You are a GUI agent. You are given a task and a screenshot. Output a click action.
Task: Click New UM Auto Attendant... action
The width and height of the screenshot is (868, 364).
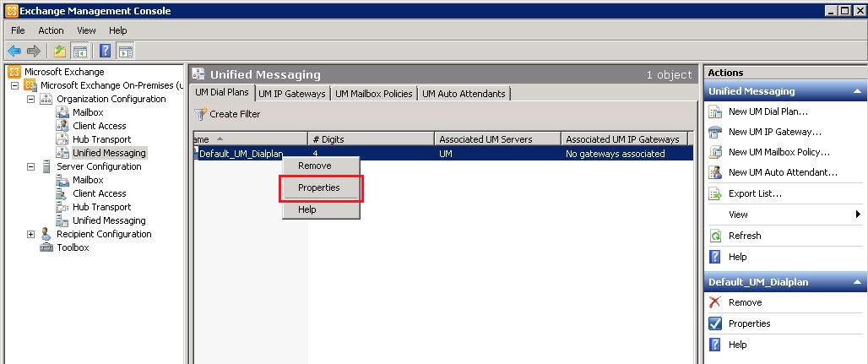point(783,172)
